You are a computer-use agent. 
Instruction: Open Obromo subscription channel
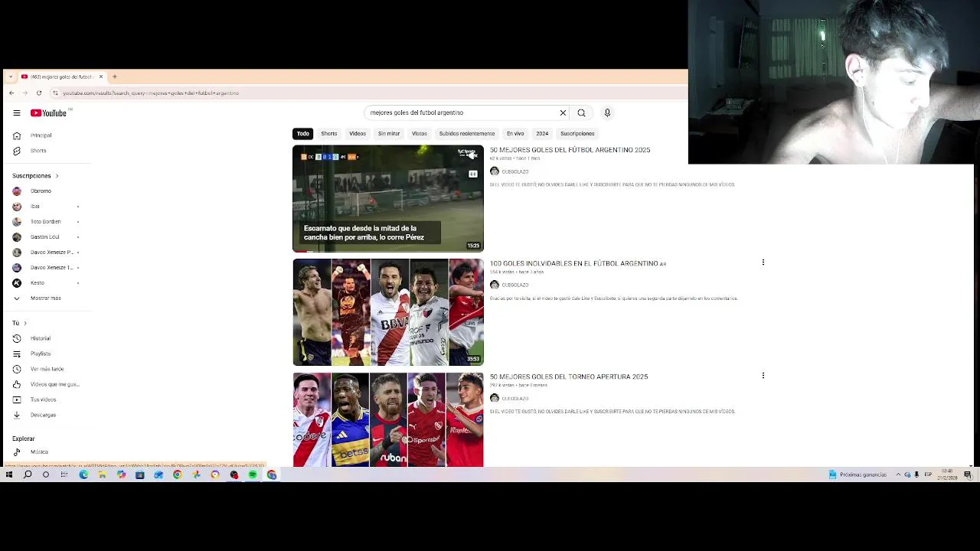tap(41, 191)
